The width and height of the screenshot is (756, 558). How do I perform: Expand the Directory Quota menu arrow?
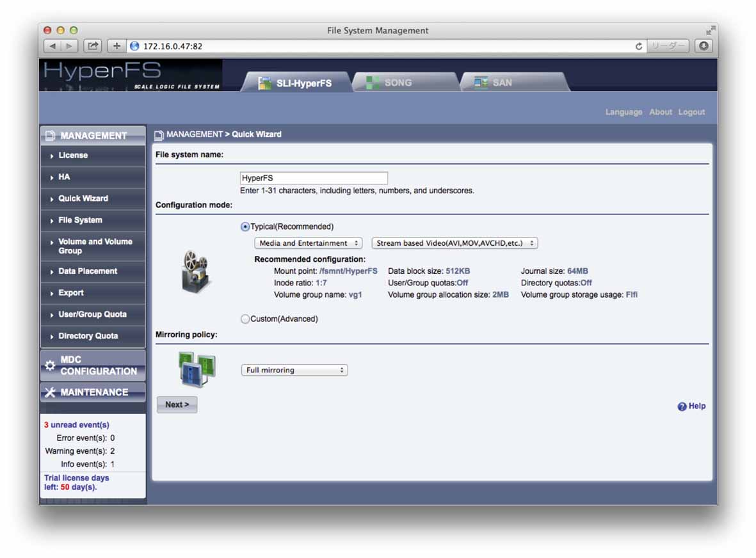(x=52, y=337)
